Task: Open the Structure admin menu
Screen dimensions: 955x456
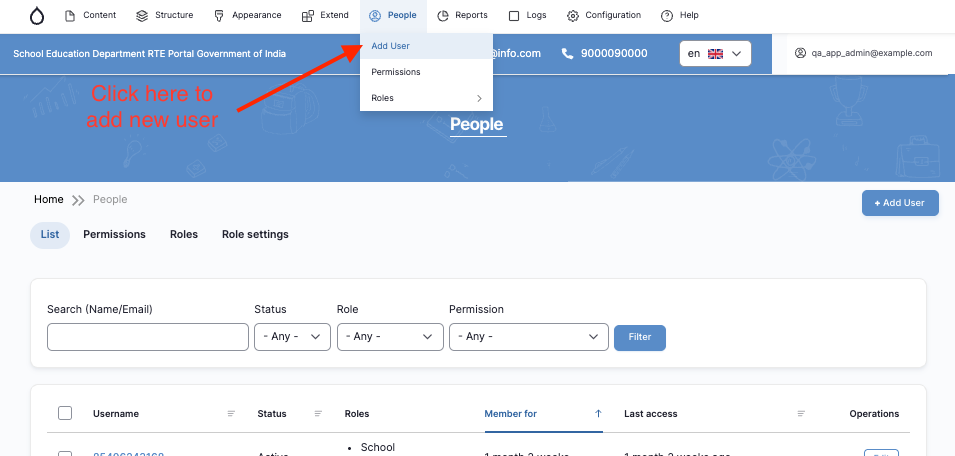Action: click(x=164, y=16)
